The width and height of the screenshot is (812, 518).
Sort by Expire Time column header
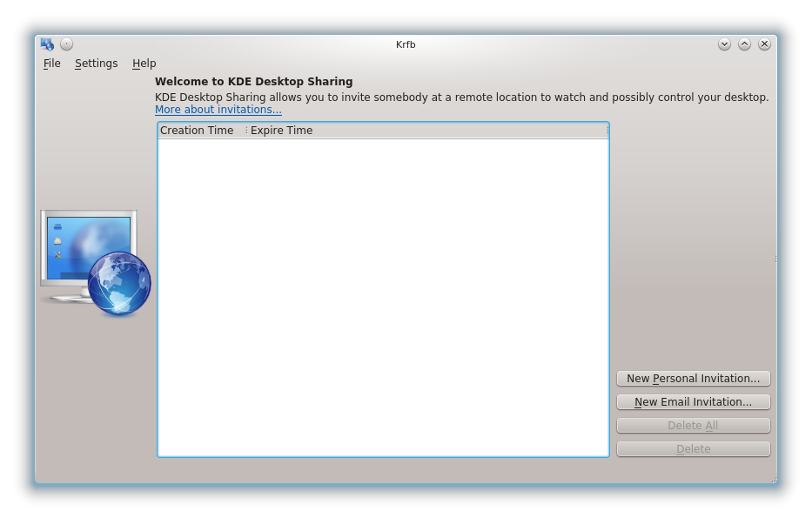427,131
